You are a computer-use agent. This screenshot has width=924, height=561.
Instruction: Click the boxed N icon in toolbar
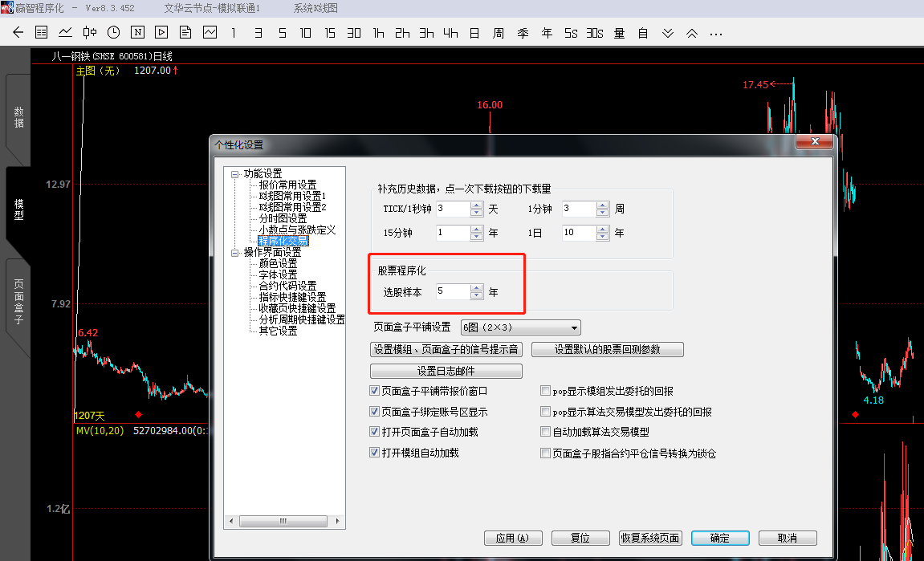coord(137,33)
